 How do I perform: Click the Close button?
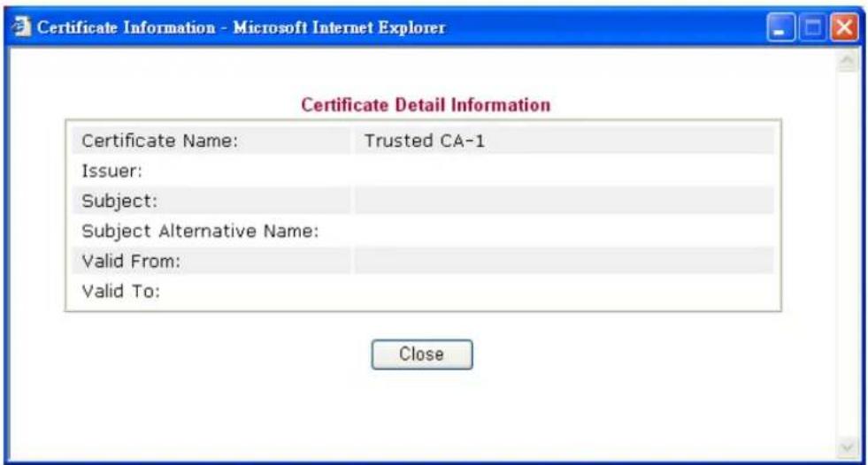pyautogui.click(x=422, y=354)
